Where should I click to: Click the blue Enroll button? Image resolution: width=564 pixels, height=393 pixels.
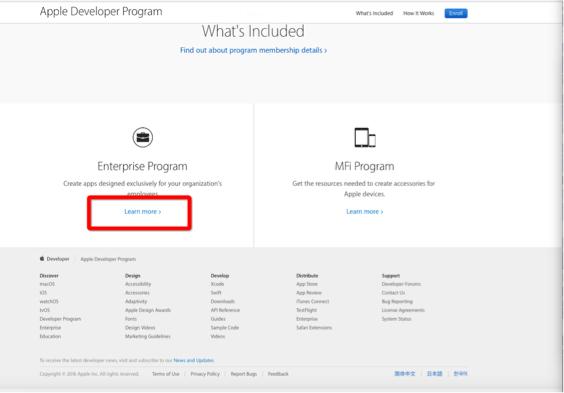tap(456, 13)
